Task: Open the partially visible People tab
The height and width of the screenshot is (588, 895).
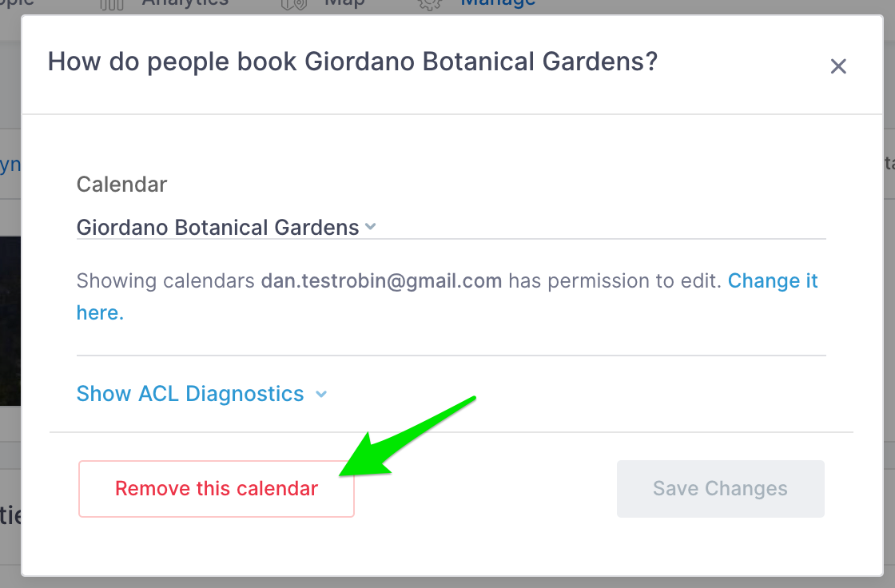Action: (17, 3)
